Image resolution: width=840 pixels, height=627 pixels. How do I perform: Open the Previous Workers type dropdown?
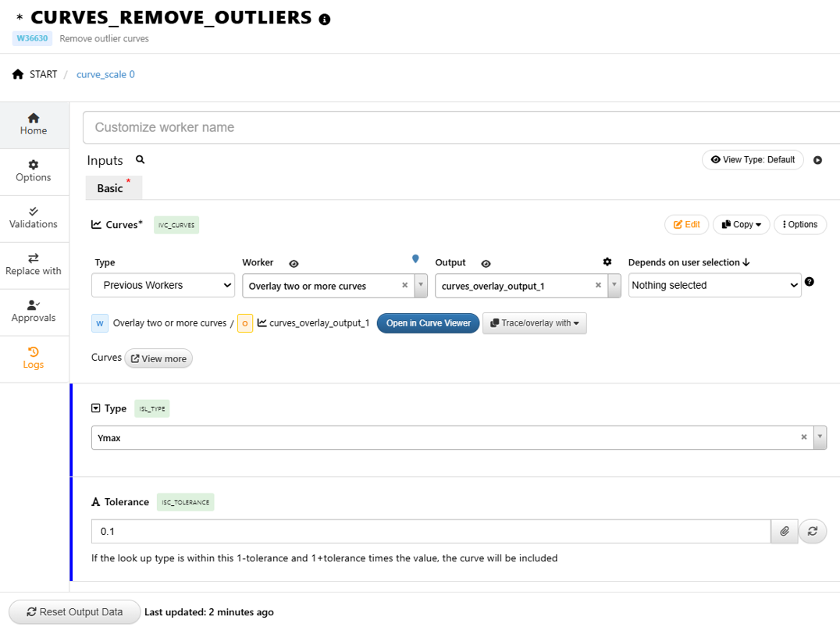[163, 285]
